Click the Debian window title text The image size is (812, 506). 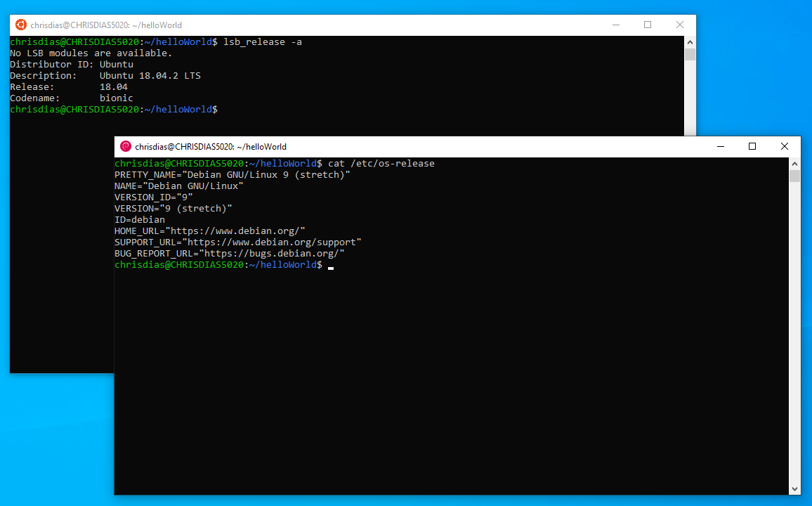211,147
